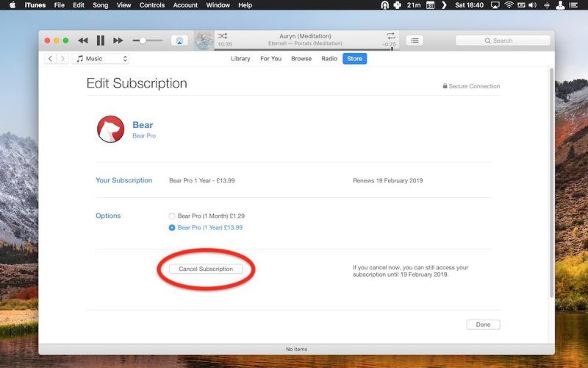Switch to the For You tab
The height and width of the screenshot is (368, 588).
click(270, 59)
